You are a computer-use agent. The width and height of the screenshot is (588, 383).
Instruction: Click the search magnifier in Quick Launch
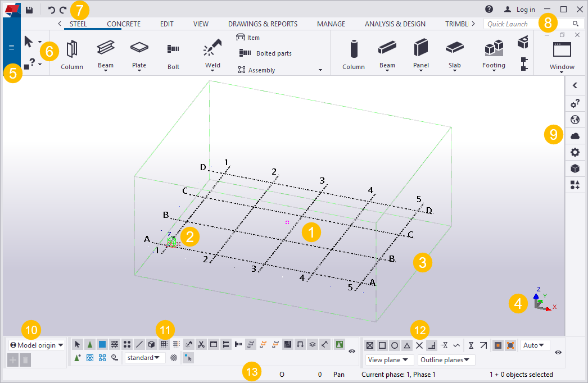point(576,24)
